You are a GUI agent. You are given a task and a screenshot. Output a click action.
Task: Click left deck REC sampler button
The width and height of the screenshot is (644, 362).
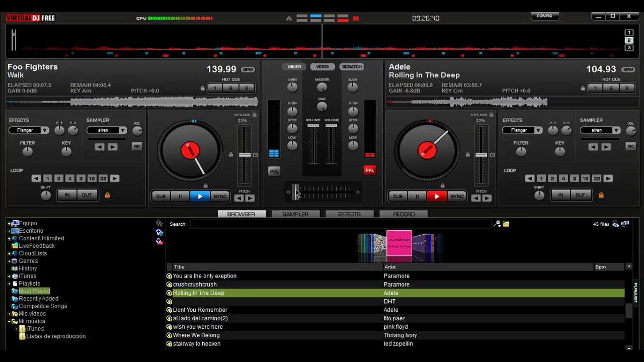coord(137,146)
